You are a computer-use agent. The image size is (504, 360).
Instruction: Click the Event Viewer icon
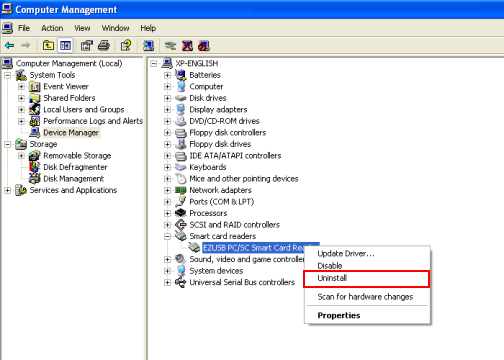point(35,87)
